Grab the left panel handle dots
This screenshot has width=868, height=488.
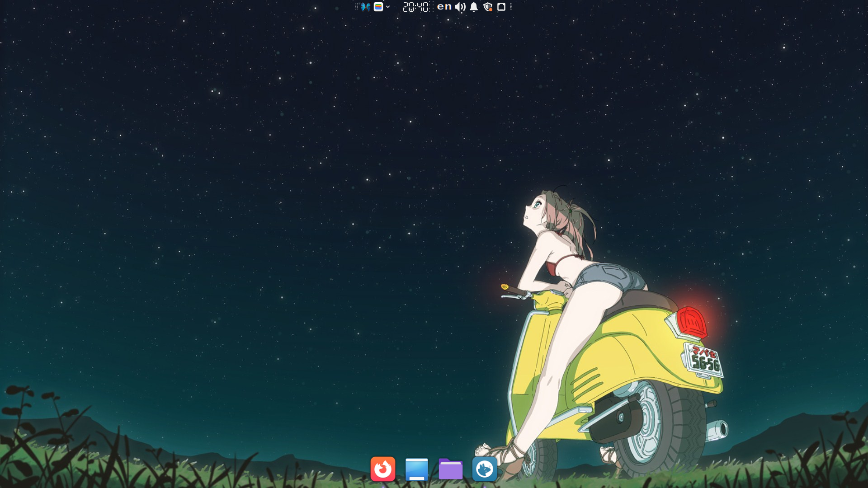click(x=356, y=7)
